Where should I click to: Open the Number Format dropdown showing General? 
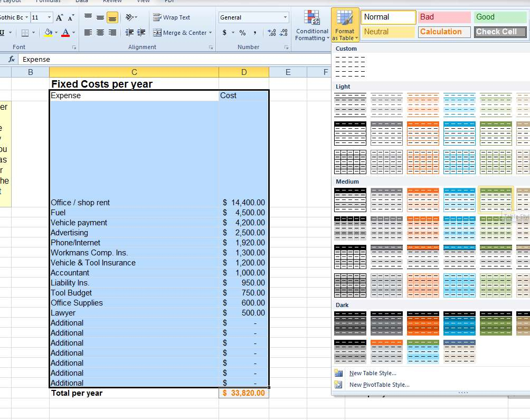coord(253,17)
